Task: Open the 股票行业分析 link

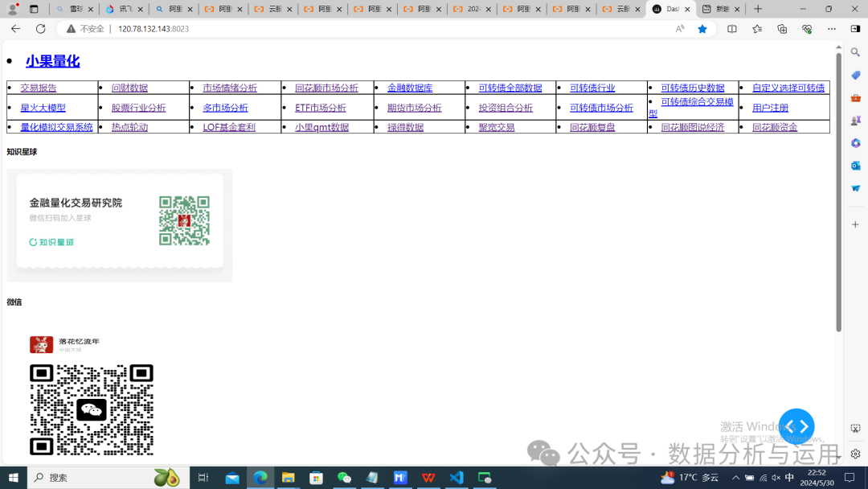Action: pyautogui.click(x=138, y=108)
